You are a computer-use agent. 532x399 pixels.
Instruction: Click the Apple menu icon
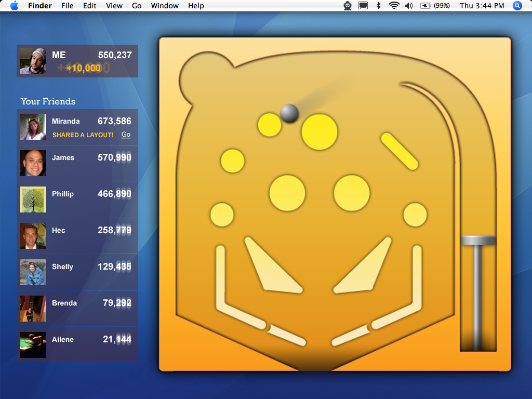tap(14, 6)
